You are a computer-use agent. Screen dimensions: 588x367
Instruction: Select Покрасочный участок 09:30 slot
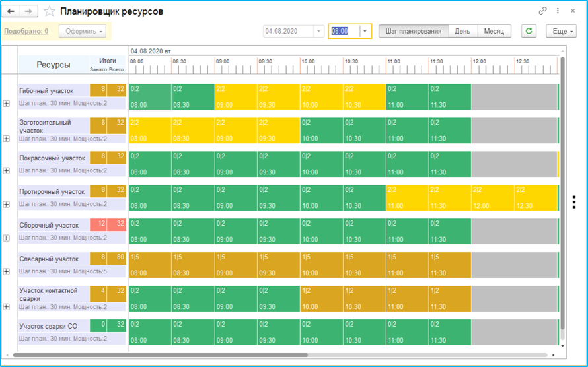(279, 164)
